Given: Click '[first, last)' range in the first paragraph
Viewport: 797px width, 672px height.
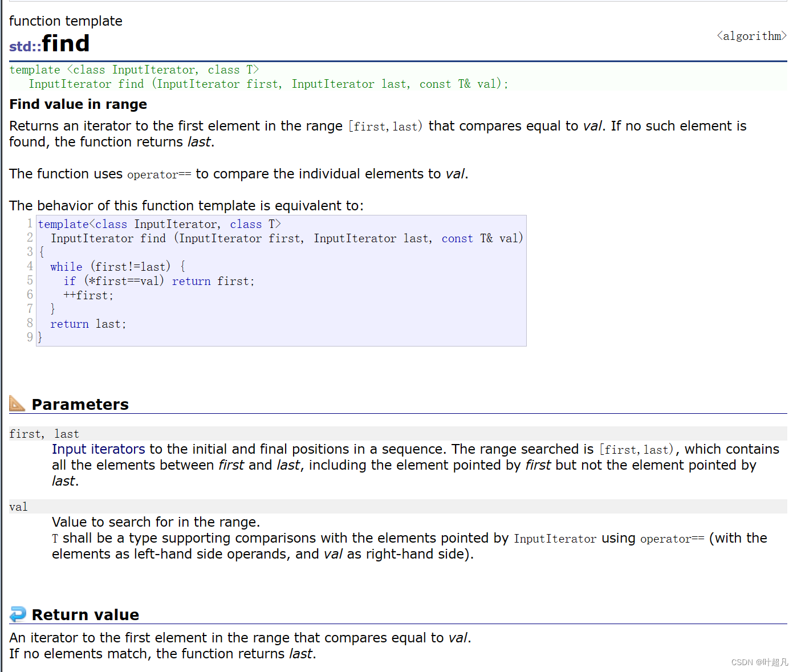Looking at the screenshot, I should click(x=385, y=126).
